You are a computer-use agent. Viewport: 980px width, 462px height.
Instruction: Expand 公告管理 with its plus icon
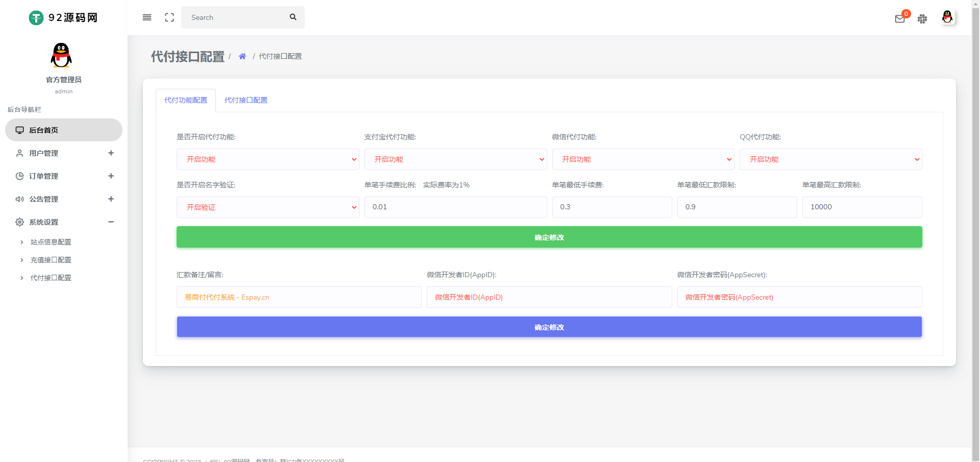point(111,199)
